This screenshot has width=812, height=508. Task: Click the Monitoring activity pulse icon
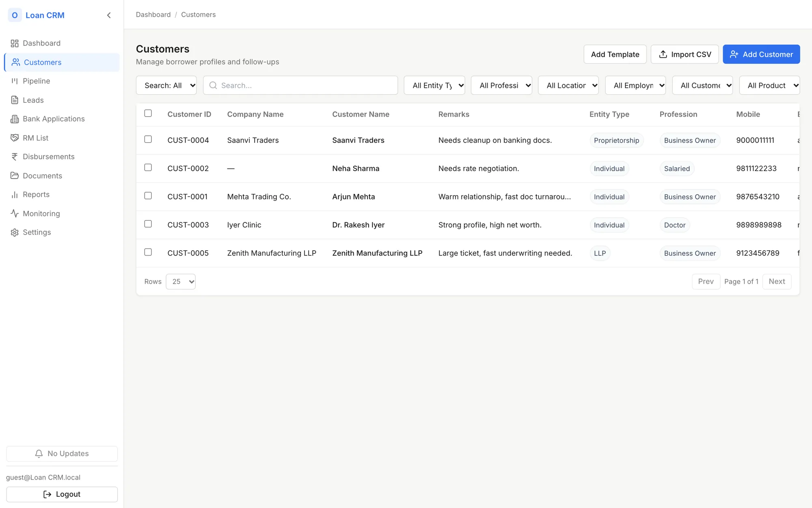pos(15,213)
